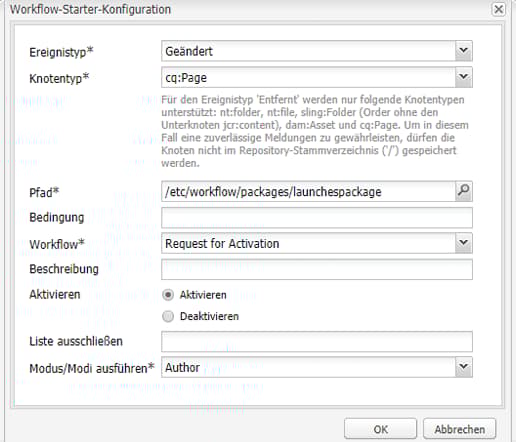Click the Liste ausschließen label
Image resolution: width=516 pixels, height=442 pixels.
point(76,341)
